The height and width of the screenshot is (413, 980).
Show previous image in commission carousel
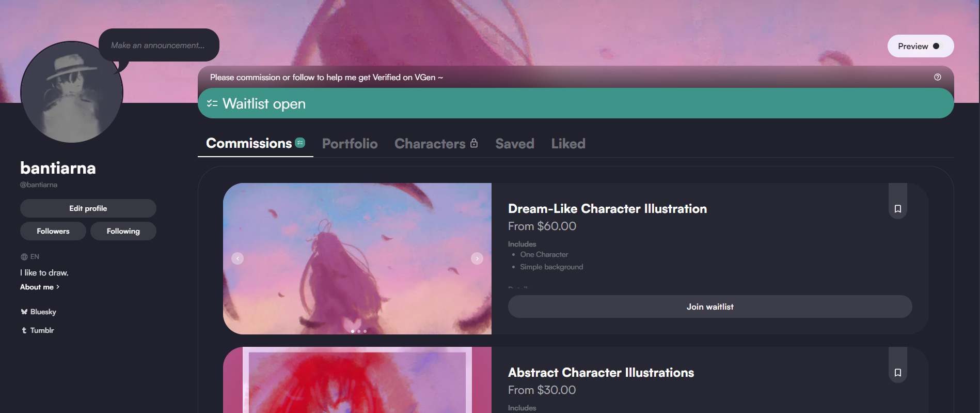coord(238,258)
